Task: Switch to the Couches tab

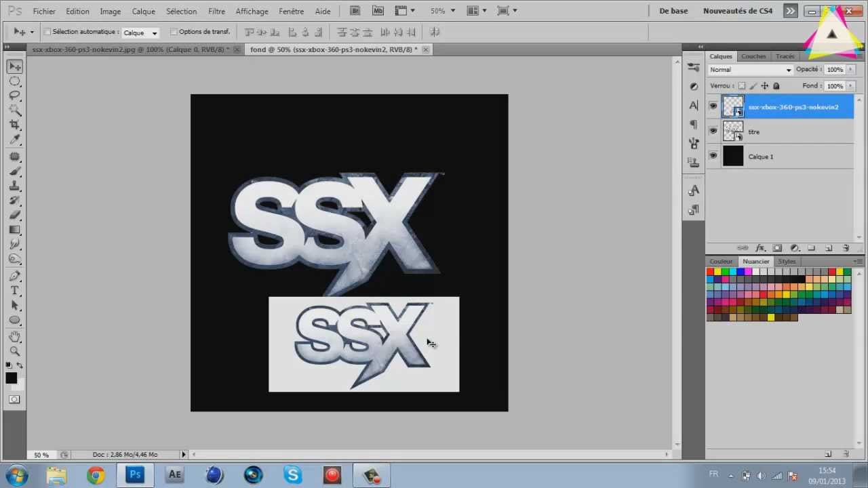Action: coord(753,56)
